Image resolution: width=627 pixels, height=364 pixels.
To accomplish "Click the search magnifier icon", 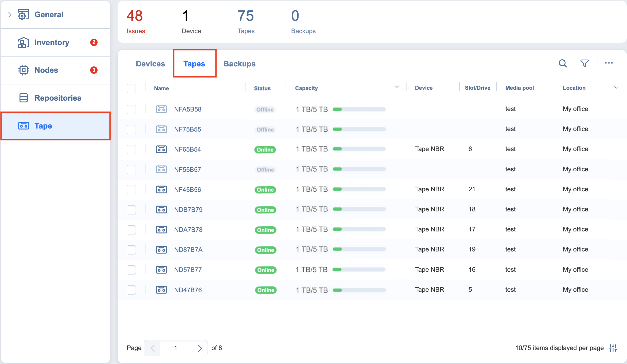I will pyautogui.click(x=563, y=63).
